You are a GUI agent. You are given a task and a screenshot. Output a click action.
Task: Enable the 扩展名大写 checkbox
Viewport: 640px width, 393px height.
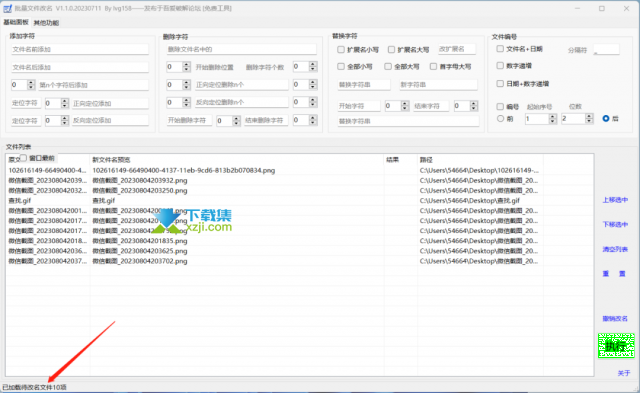(391, 50)
